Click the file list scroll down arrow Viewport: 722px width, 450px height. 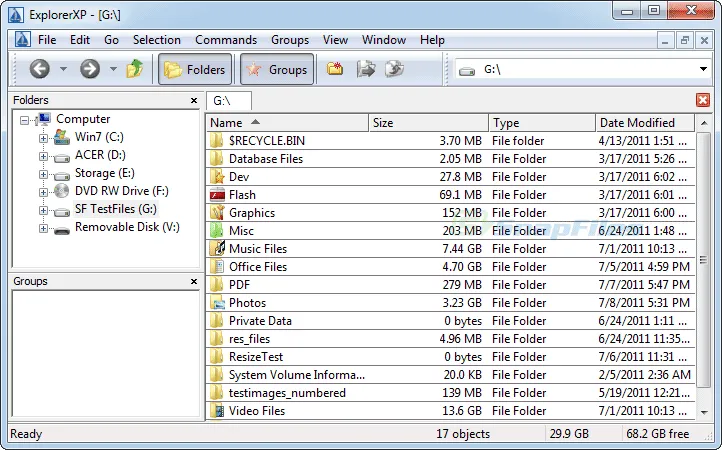[704, 412]
